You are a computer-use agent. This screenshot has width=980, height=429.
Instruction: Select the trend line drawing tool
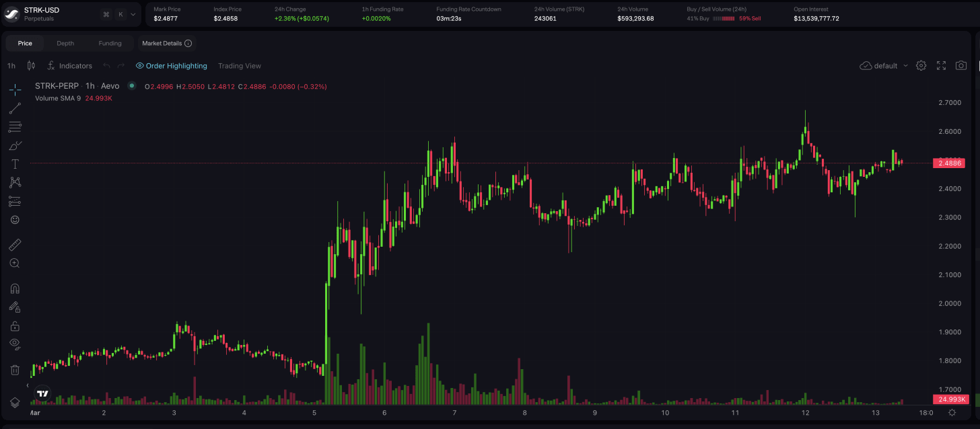[x=15, y=108]
